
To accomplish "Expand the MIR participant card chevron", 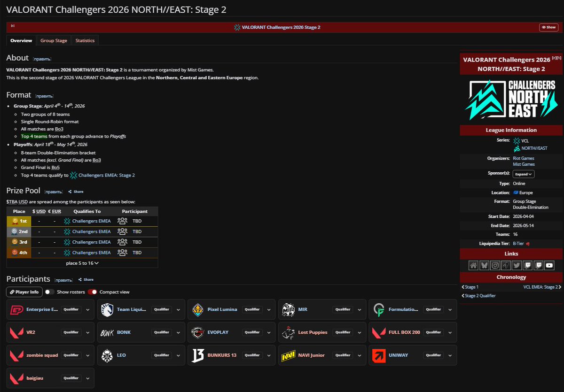I will [360, 309].
